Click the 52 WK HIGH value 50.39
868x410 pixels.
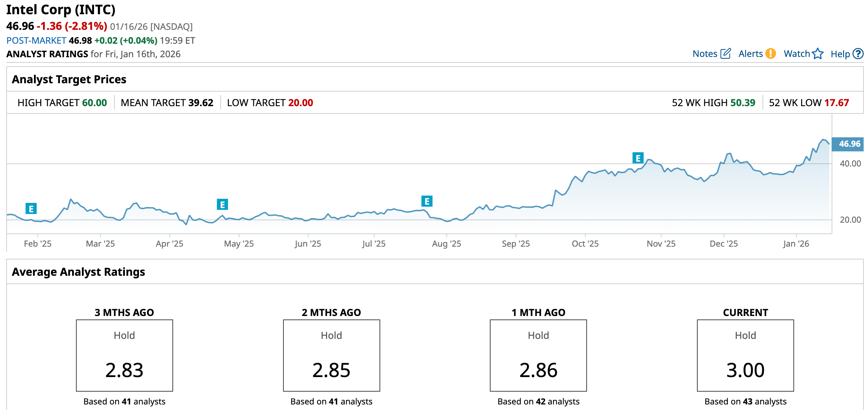click(742, 103)
